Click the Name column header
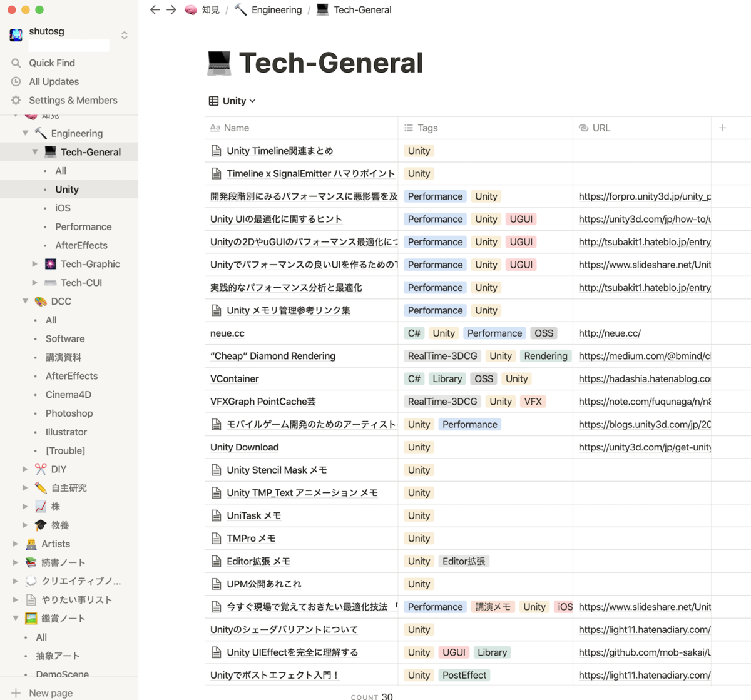Viewport: 751px width, 700px height. 301,128
